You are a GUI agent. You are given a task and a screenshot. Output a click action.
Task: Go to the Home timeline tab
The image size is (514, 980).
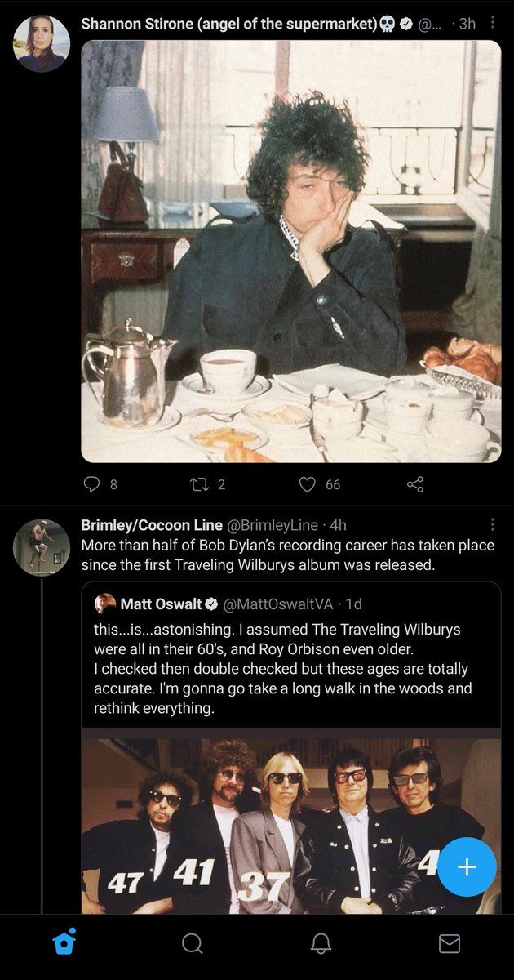point(64,943)
